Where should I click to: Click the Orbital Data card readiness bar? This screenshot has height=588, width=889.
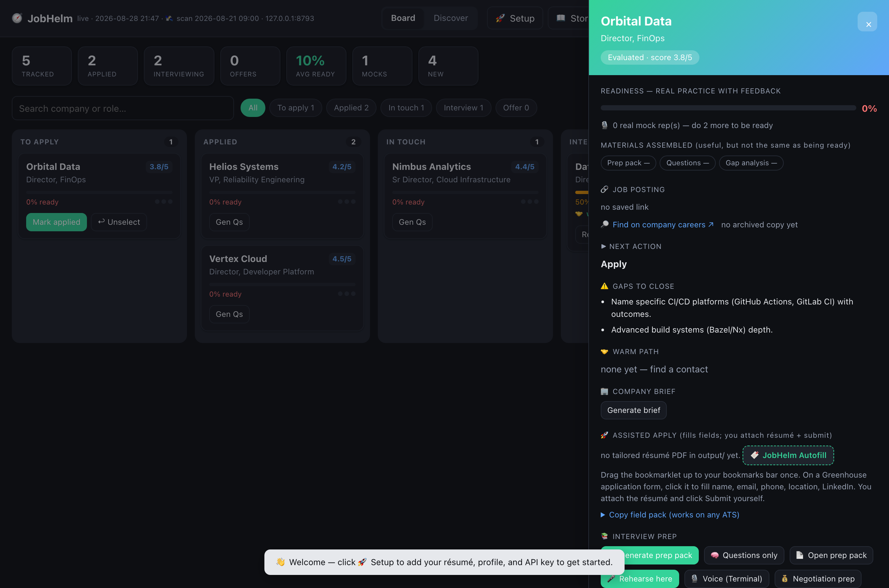pyautogui.click(x=99, y=192)
